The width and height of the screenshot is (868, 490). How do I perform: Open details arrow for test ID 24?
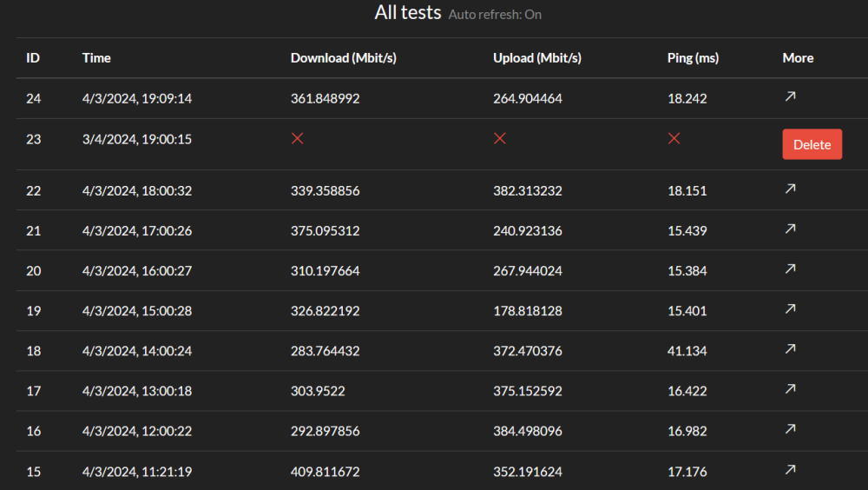[791, 96]
